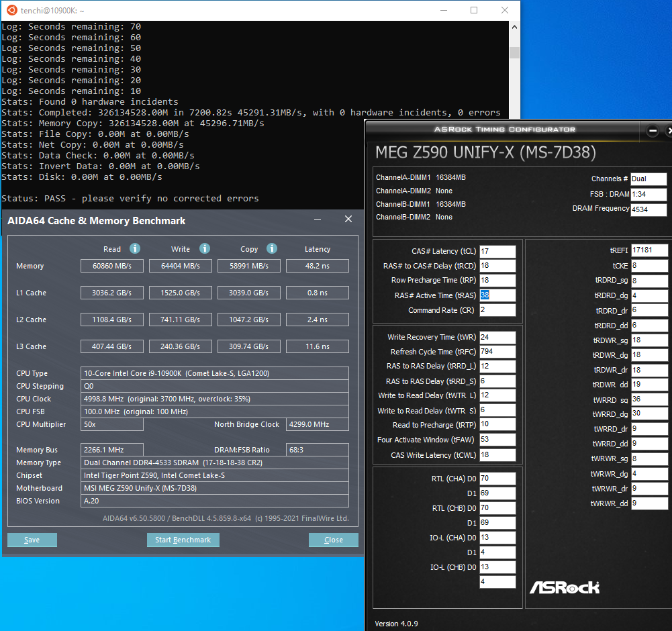Click the RTL (CHA) D0 field

pyautogui.click(x=497, y=479)
